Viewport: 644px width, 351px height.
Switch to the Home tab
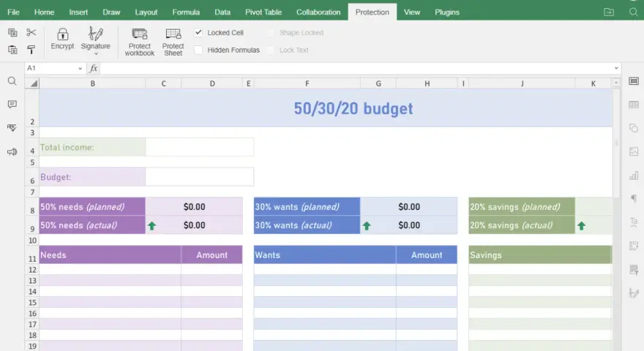44,12
